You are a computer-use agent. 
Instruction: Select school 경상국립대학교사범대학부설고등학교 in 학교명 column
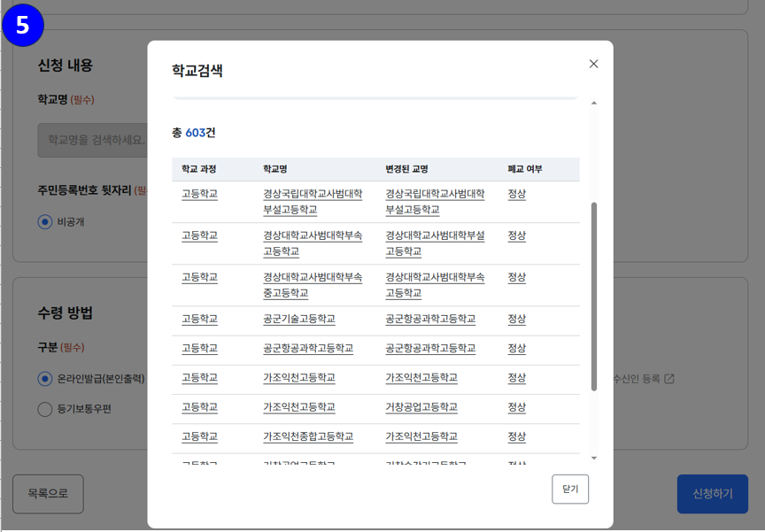click(x=313, y=202)
